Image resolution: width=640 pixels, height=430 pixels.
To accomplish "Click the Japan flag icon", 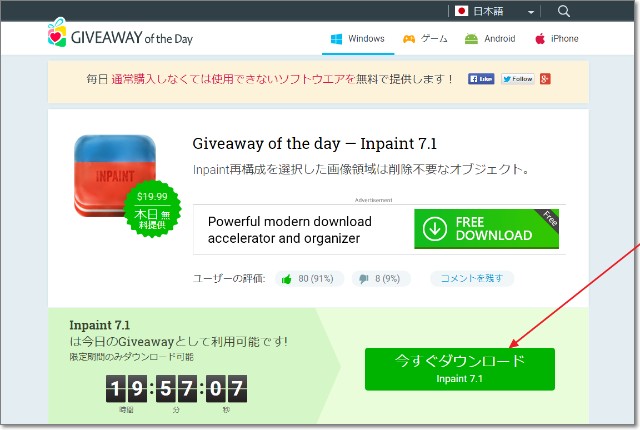I will [x=461, y=11].
